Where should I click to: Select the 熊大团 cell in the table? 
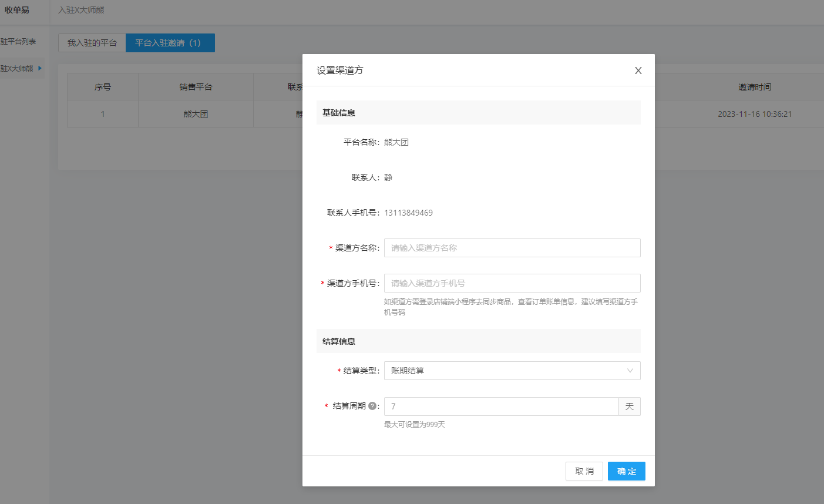pyautogui.click(x=196, y=114)
